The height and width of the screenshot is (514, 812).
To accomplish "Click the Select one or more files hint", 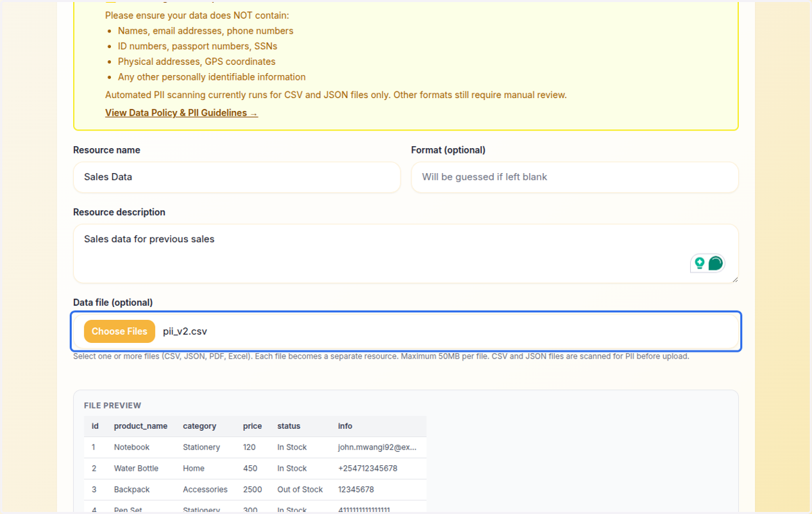I will coord(381,356).
